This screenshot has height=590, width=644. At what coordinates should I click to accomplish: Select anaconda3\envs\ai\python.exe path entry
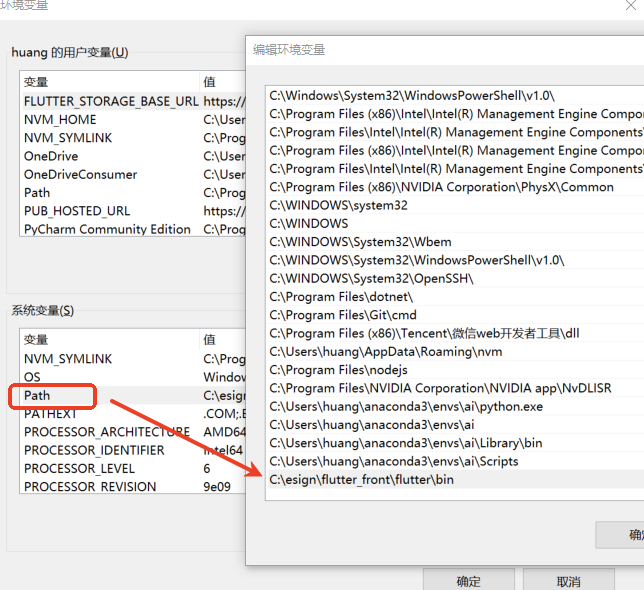[x=455, y=406]
